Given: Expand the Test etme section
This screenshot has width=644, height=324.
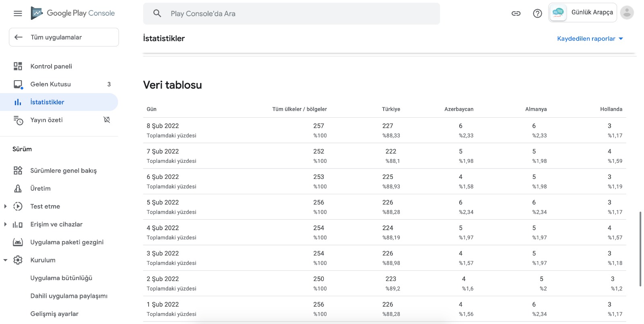Looking at the screenshot, I should 5,206.
